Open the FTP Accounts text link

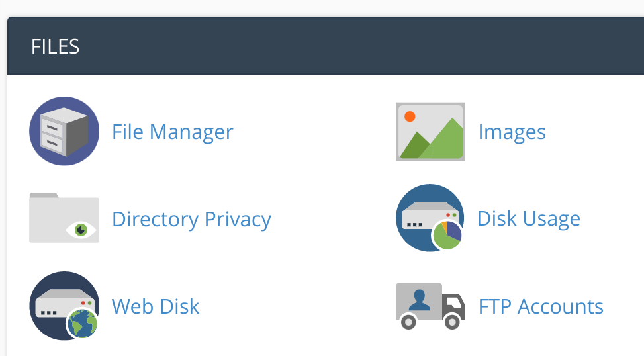click(541, 306)
